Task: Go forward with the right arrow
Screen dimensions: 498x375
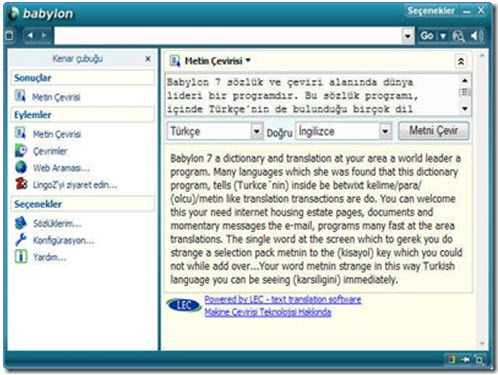Action: 44,35
